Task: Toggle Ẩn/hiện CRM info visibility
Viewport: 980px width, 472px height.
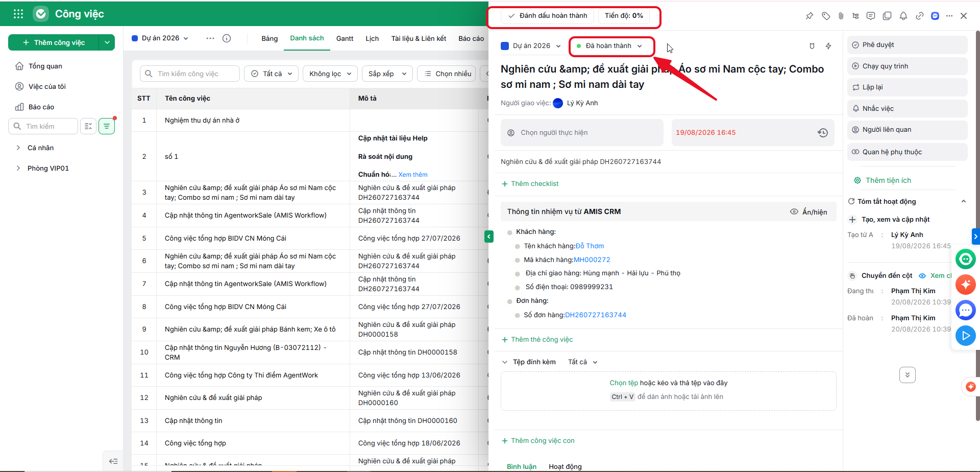Action: [x=808, y=212]
